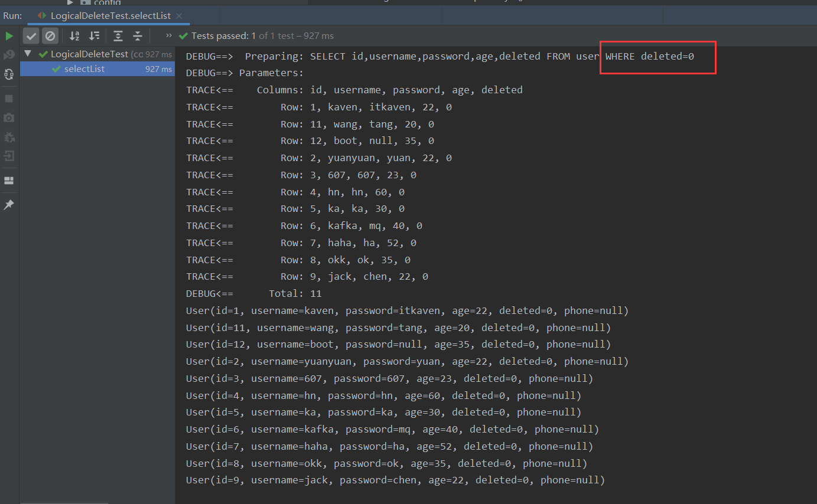This screenshot has height=504, width=817.
Task: Click the Run: tool window label
Action: pyautogui.click(x=12, y=16)
